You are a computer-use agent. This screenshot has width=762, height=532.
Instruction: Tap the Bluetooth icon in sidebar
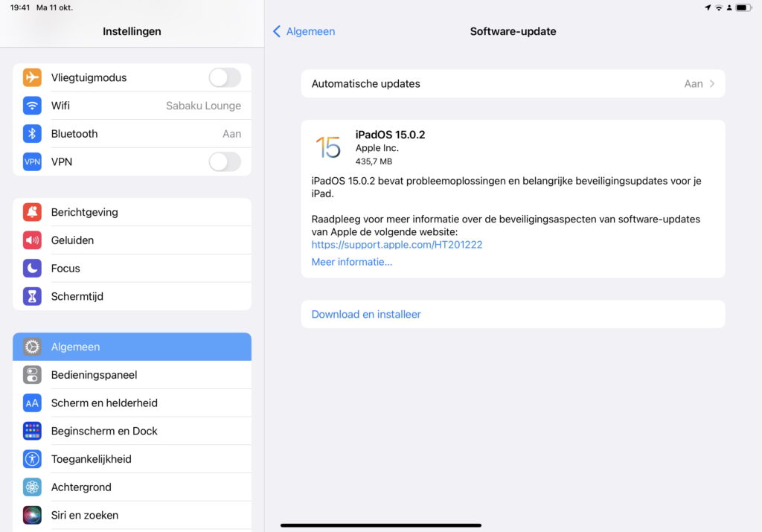click(32, 134)
